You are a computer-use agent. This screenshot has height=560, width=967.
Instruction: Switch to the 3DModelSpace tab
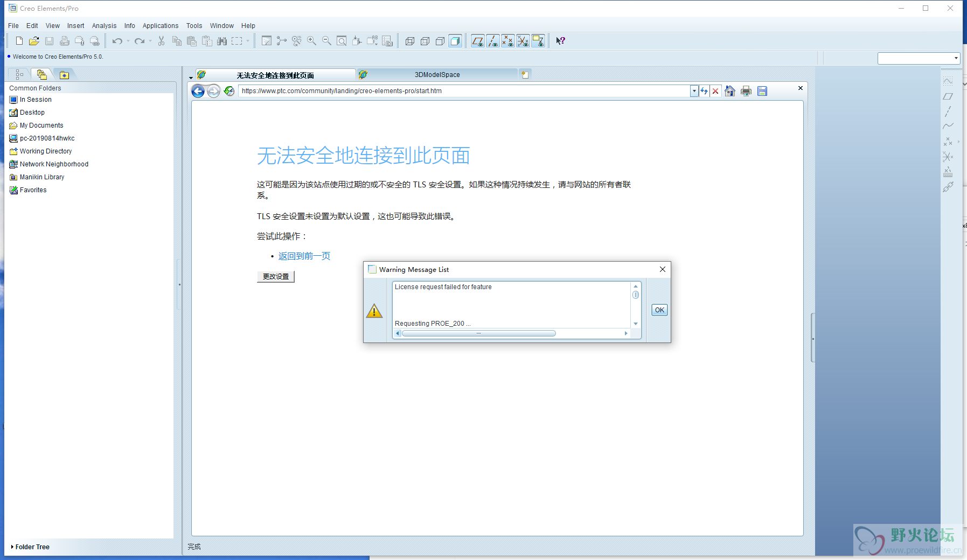(437, 75)
